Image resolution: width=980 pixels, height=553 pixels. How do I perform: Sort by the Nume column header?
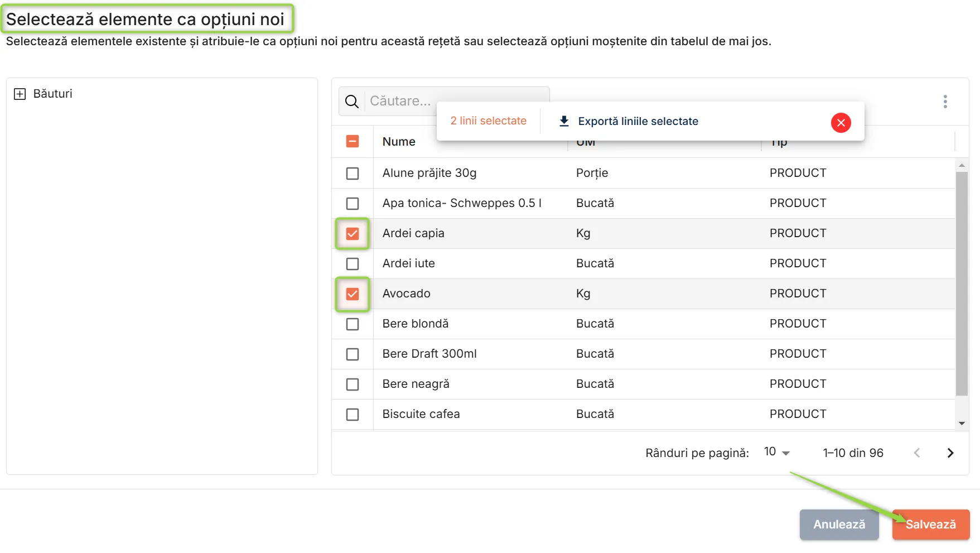pos(399,142)
